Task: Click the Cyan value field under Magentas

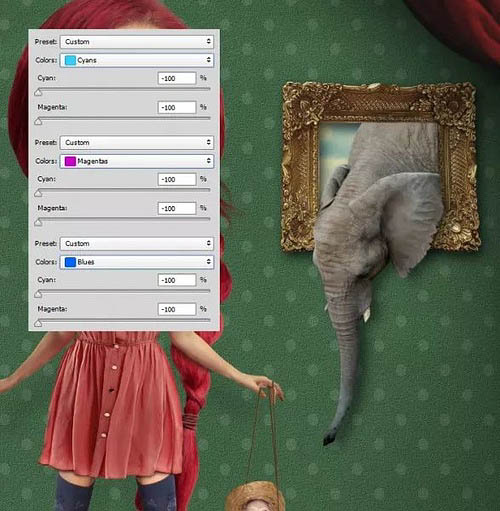Action: [x=177, y=179]
